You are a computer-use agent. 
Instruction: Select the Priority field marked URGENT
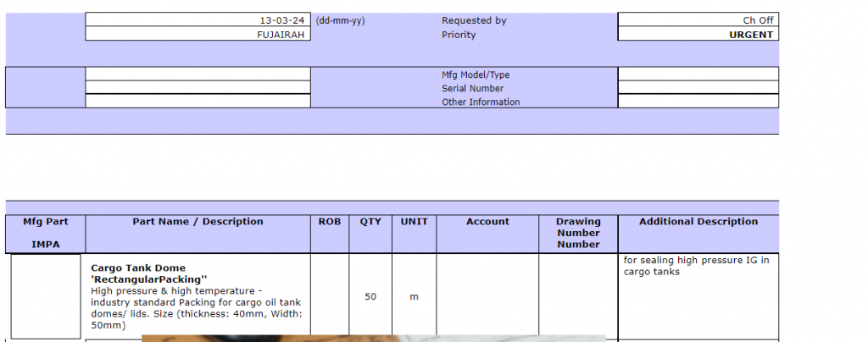(x=698, y=35)
